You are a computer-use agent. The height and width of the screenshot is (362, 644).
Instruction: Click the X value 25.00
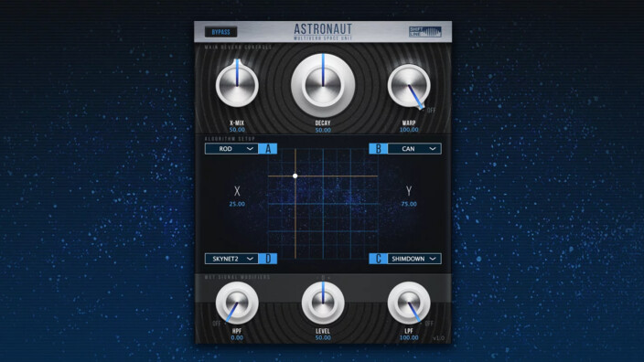tap(237, 204)
